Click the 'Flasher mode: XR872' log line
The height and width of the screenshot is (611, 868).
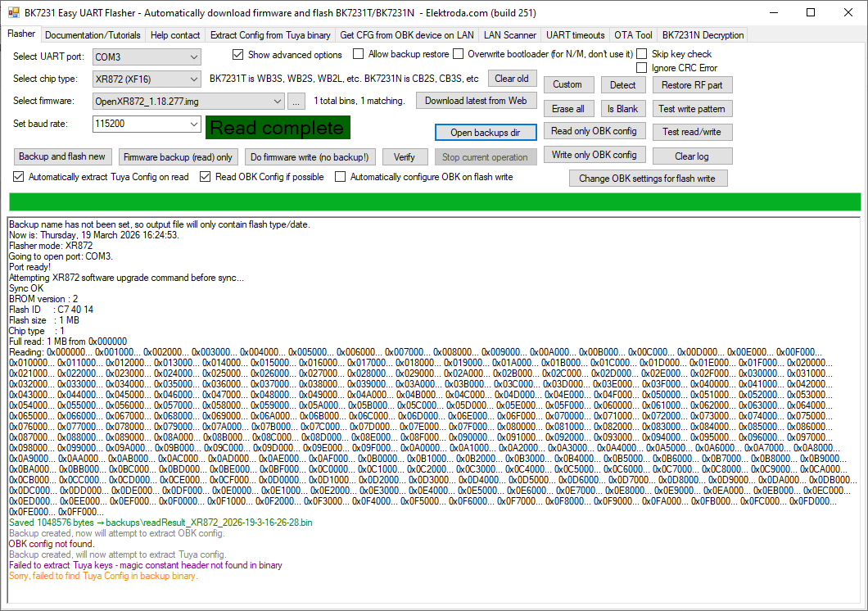51,246
